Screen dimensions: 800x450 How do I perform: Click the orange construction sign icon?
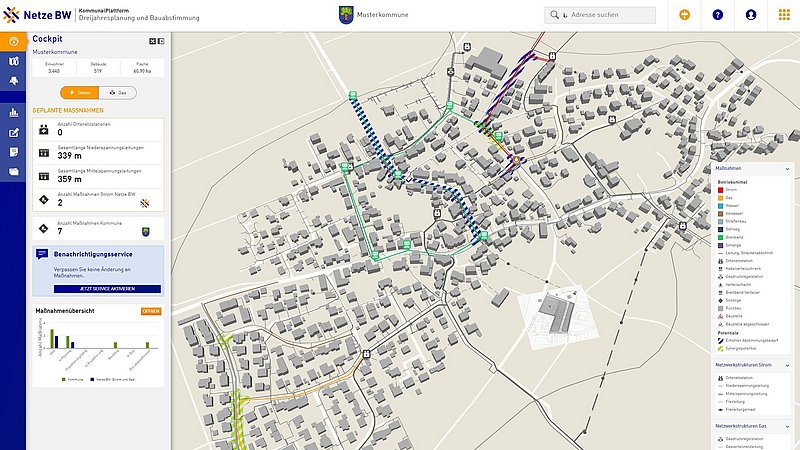coord(684,15)
